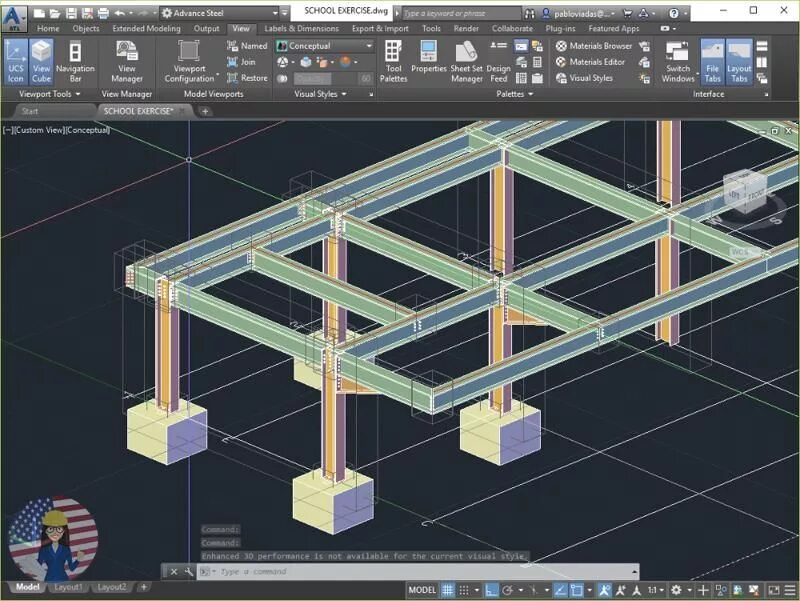
Task: Toggle snap mode dotted grid icon
Action: pyautogui.click(x=464, y=590)
